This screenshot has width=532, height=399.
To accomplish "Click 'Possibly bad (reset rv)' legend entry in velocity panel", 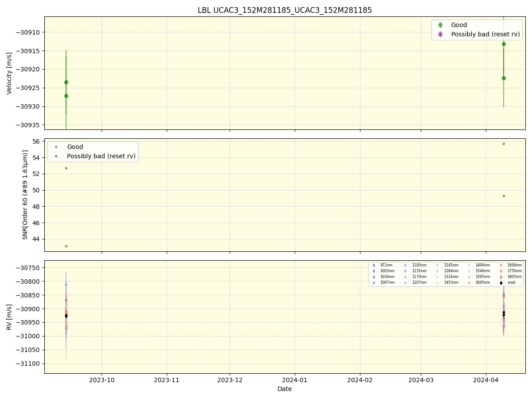I will (x=485, y=34).
